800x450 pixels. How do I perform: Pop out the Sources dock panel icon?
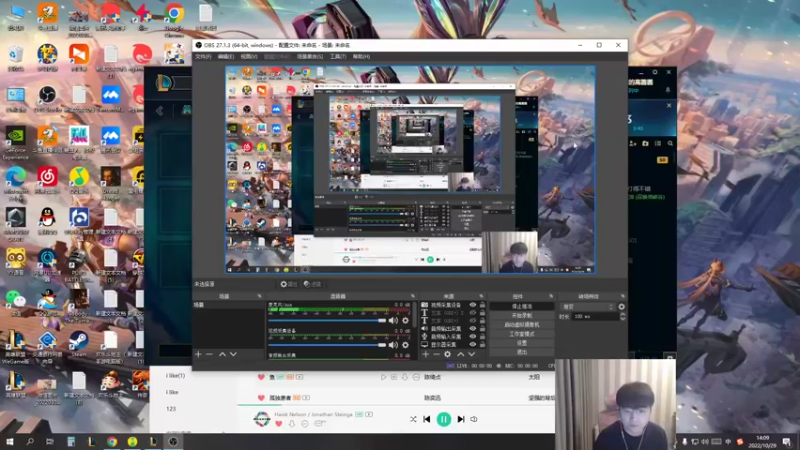(481, 296)
